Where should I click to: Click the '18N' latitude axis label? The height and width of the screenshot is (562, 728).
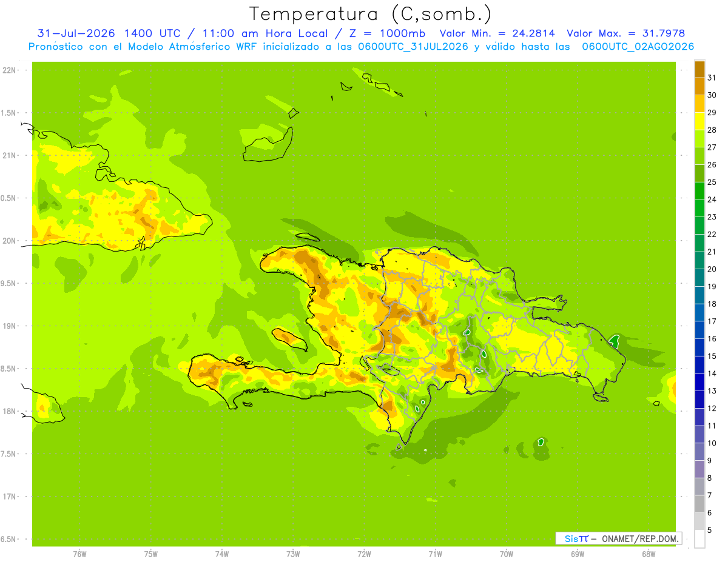[x=9, y=412]
